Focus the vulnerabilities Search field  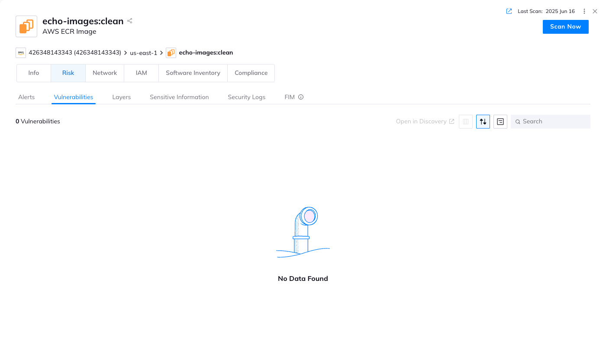click(x=551, y=122)
